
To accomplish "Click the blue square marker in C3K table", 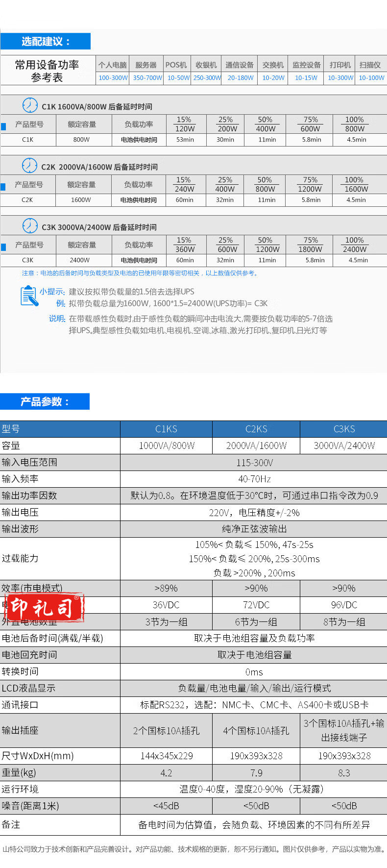I will coord(3,247).
